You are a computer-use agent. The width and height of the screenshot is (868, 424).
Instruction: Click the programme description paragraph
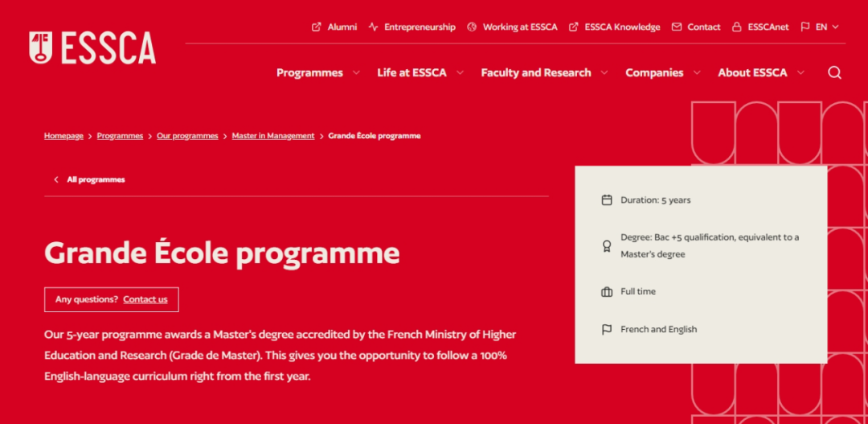280,356
